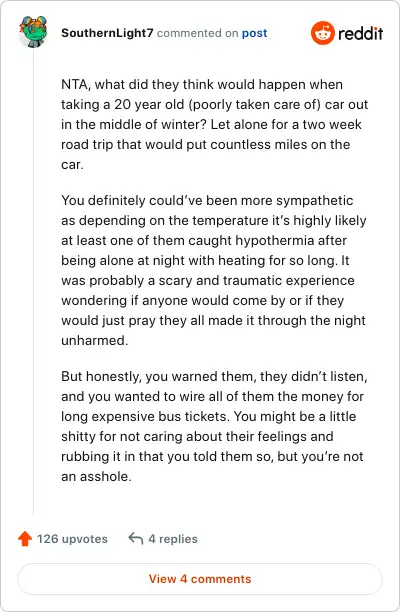
Task: Click the line beginning "But honestly, you warned them"
Action: click(x=214, y=377)
